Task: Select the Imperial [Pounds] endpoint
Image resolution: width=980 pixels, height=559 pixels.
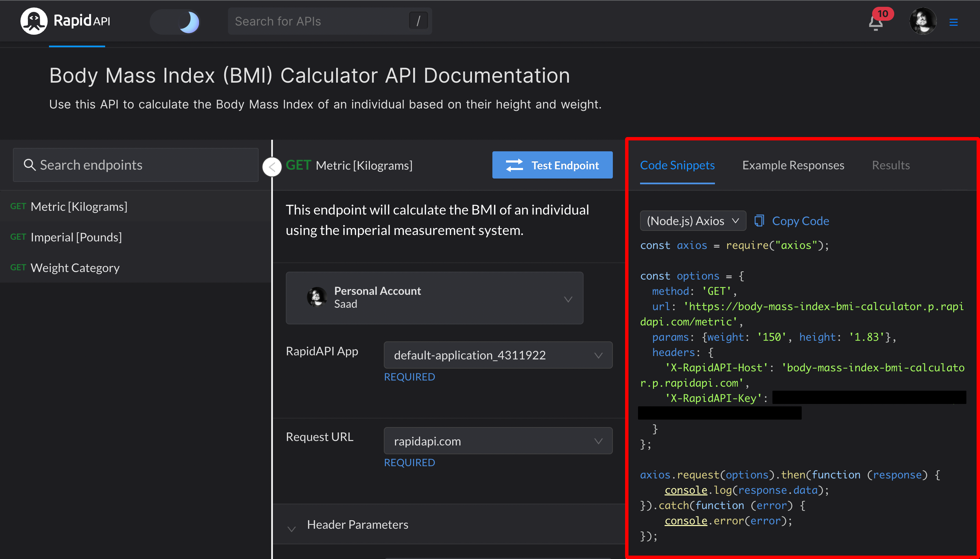Action: (76, 237)
